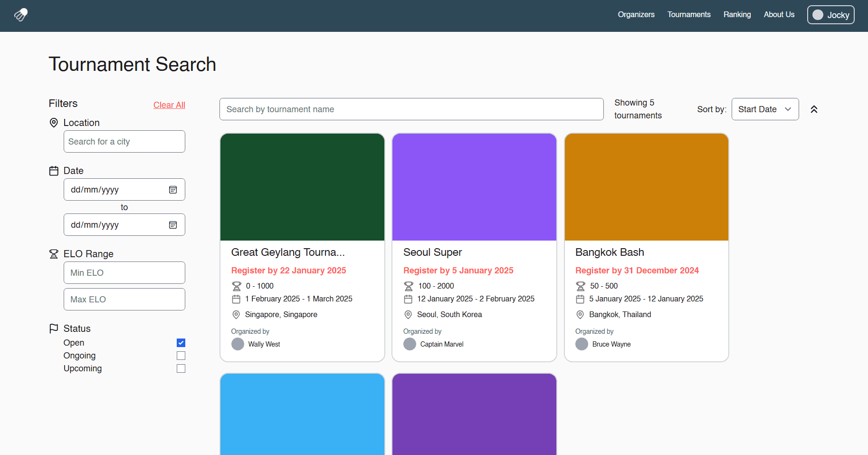Screen dimensions: 868x455
Task: Navigate to the Tournaments menu item
Action: tap(689, 15)
